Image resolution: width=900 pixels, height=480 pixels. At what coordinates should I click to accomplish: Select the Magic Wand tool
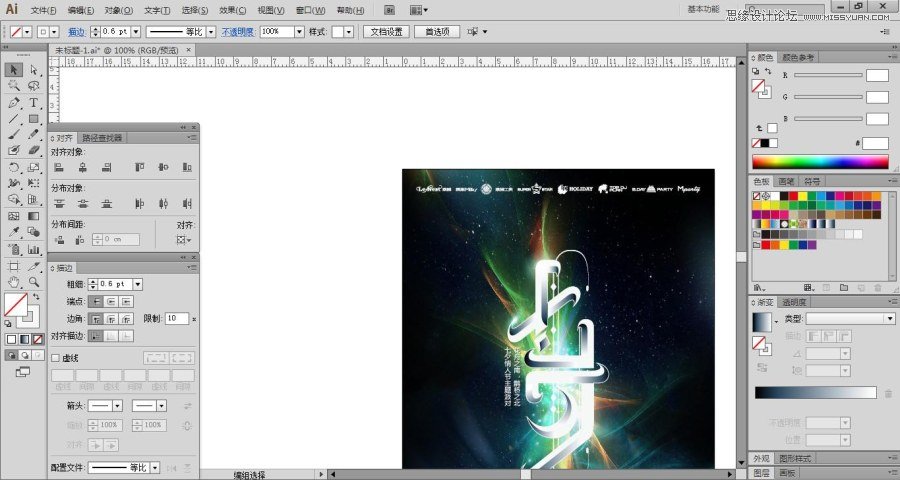pos(14,86)
